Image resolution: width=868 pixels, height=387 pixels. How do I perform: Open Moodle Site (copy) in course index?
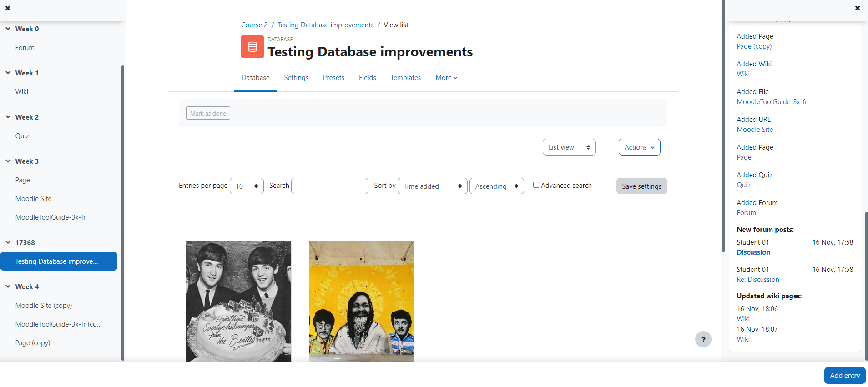(44, 306)
